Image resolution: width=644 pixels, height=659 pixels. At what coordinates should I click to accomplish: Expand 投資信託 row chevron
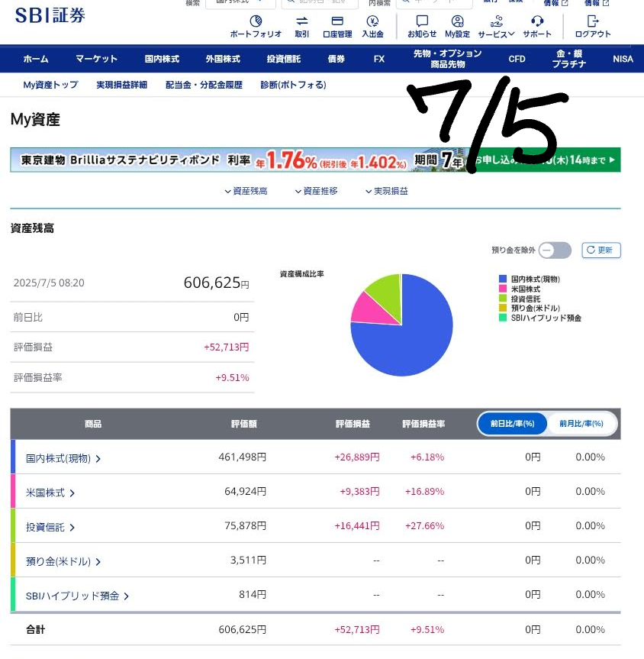pyautogui.click(x=72, y=528)
